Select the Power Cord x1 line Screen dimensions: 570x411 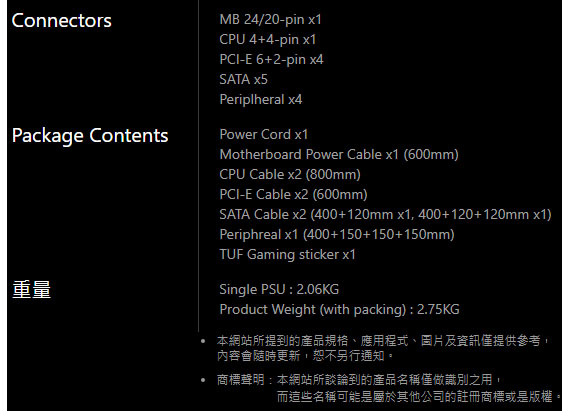tap(264, 134)
